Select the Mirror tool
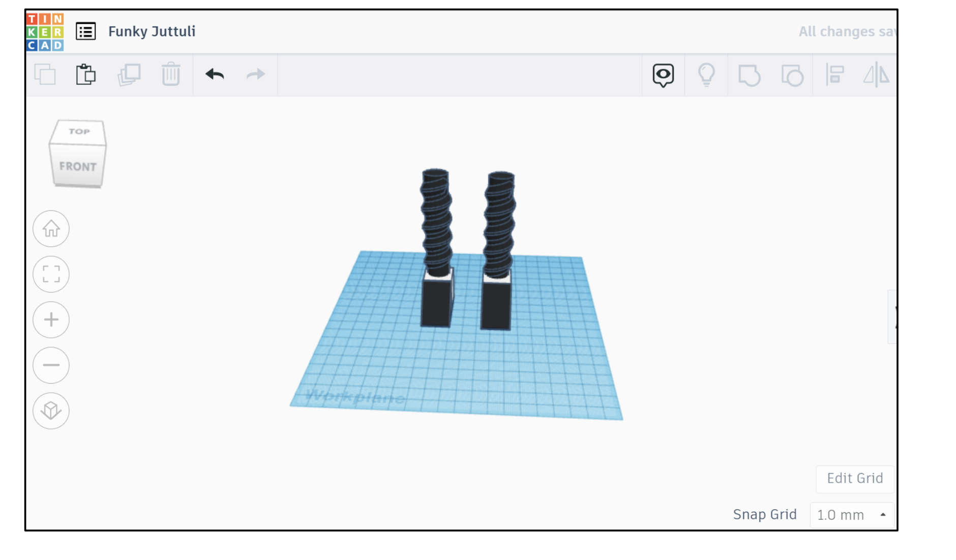 tap(876, 75)
